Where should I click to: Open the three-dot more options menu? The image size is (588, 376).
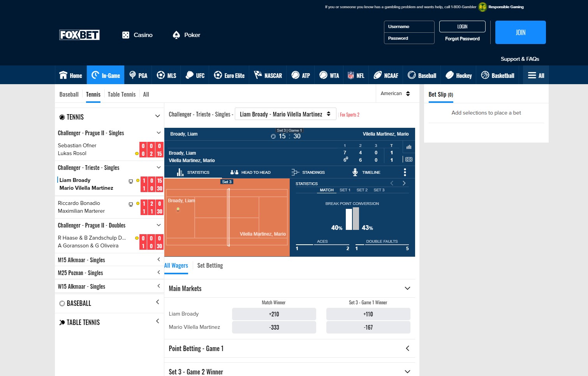pos(405,172)
